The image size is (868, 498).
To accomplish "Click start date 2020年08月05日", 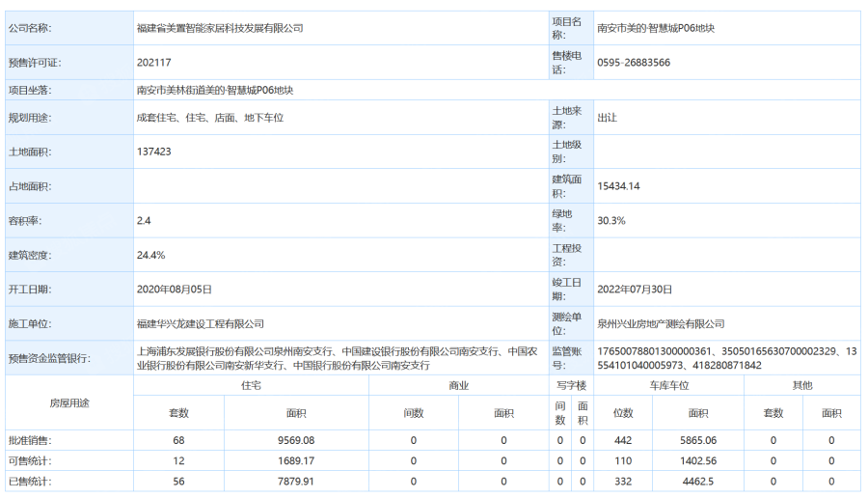I will tap(174, 290).
